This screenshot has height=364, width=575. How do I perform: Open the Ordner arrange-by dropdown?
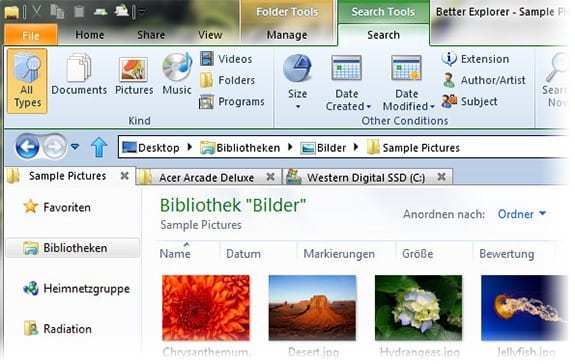point(521,214)
